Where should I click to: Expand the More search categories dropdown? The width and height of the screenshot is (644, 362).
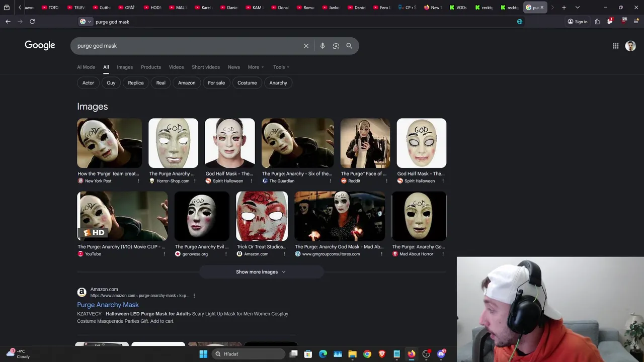pos(256,67)
